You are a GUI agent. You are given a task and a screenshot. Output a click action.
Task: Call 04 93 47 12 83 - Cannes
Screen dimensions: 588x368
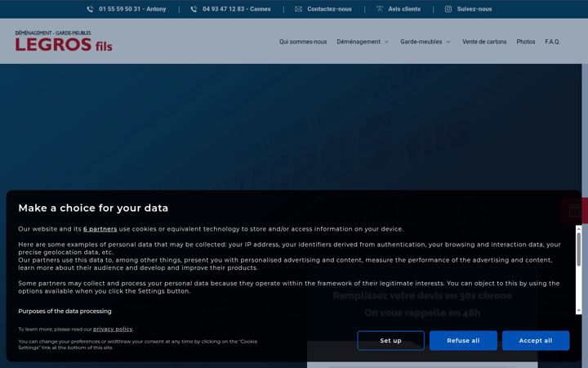pyautogui.click(x=237, y=9)
